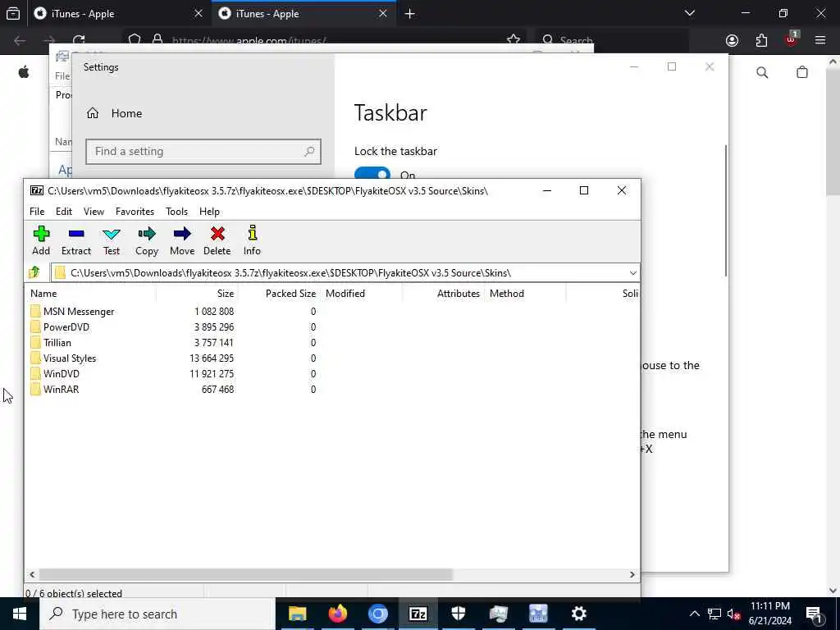The width and height of the screenshot is (840, 630).
Task: Open the Firefox application menu
Action: 820,40
